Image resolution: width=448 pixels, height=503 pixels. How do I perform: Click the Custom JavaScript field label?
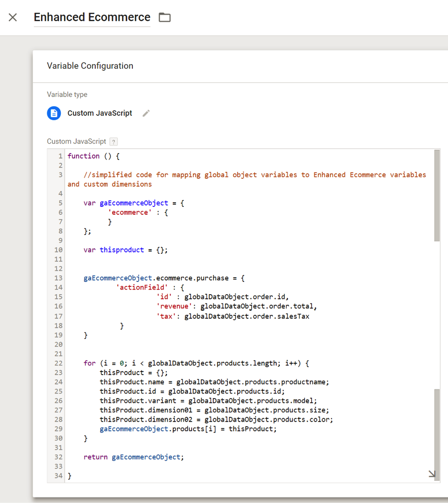[x=76, y=142]
